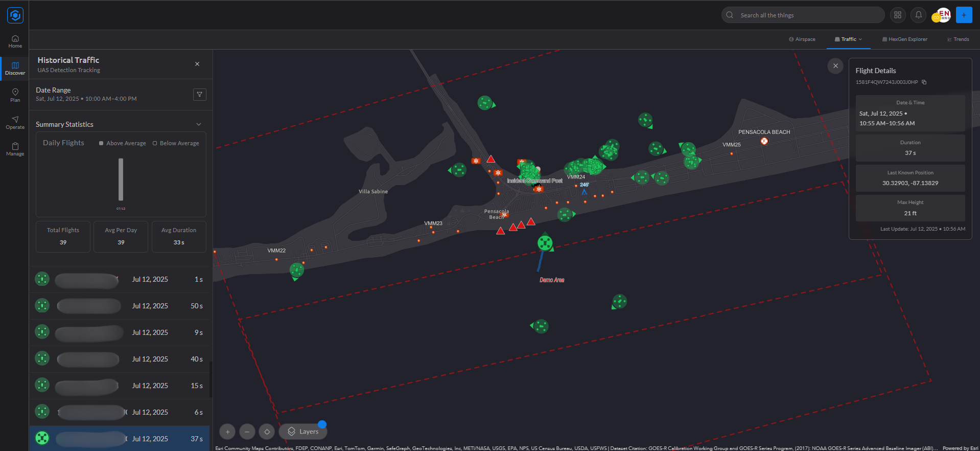This screenshot has height=451, width=980.
Task: Switch to the HexGen Explorer tab
Action: pyautogui.click(x=905, y=39)
